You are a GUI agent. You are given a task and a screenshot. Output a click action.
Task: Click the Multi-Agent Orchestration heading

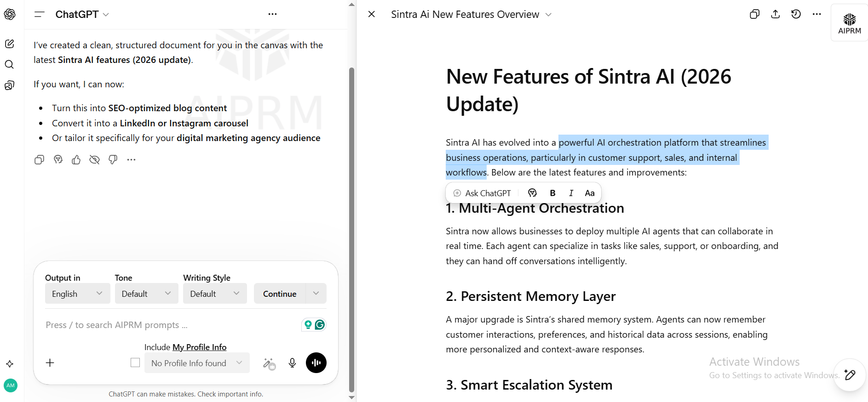[x=535, y=208]
